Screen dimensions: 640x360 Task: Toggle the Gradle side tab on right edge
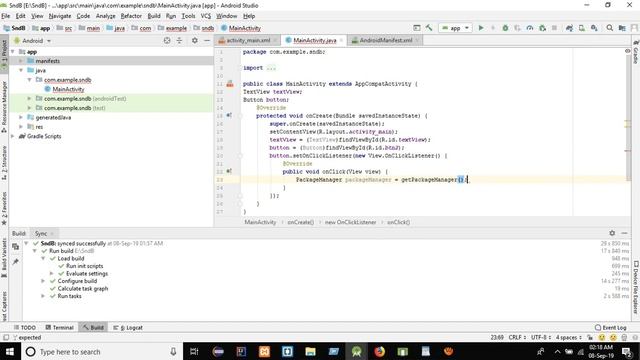pos(636,52)
